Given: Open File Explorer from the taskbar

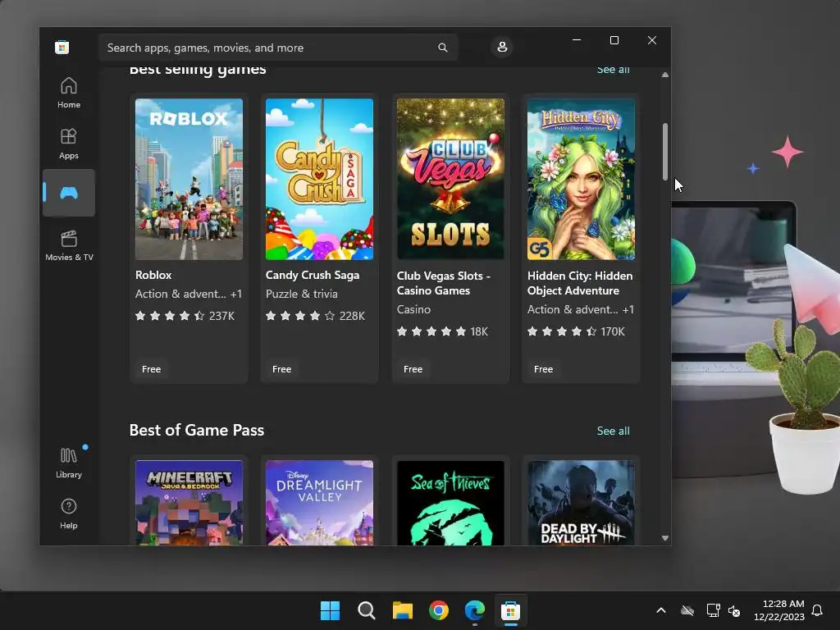Looking at the screenshot, I should pos(402,610).
